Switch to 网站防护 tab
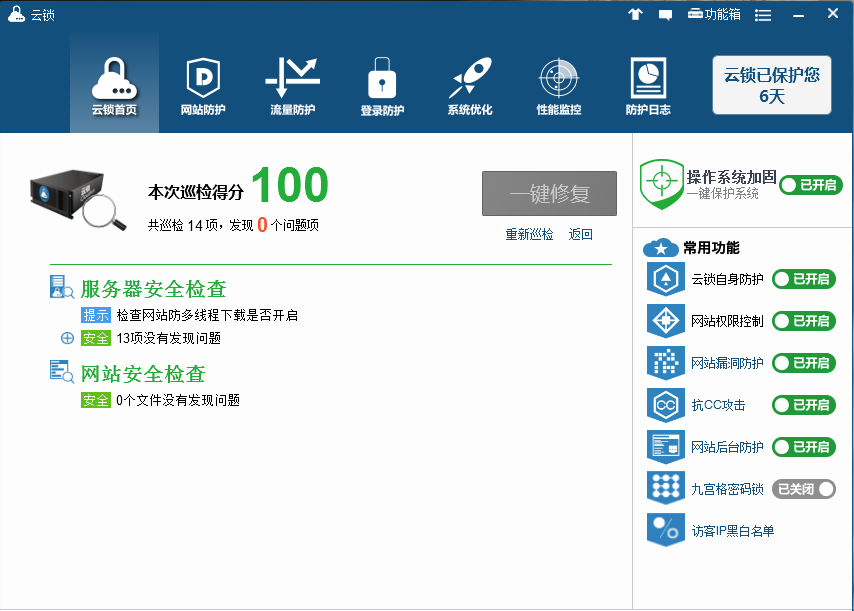854x611 pixels. [203, 85]
